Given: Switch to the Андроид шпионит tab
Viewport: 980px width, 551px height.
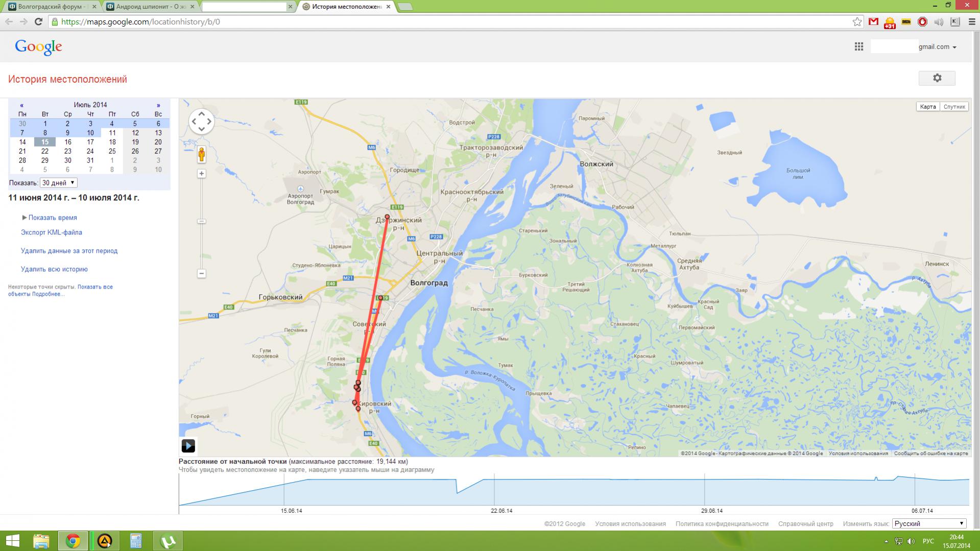Looking at the screenshot, I should click(150, 7).
